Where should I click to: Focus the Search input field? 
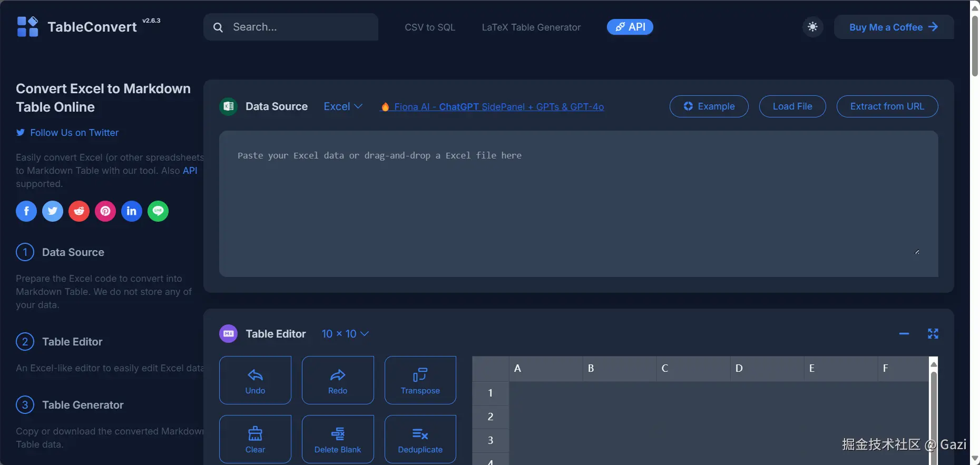[291, 27]
